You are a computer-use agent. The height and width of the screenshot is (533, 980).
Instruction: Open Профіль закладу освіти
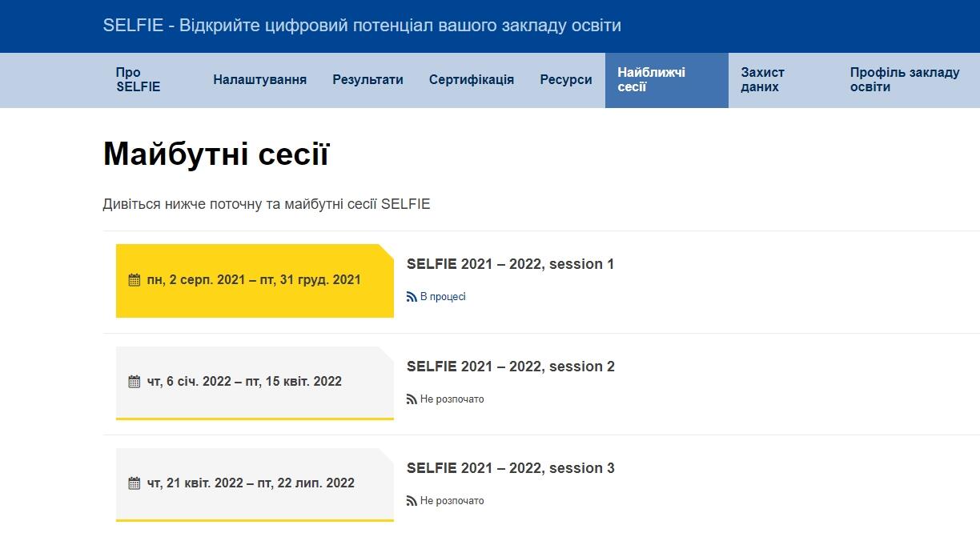(x=905, y=80)
